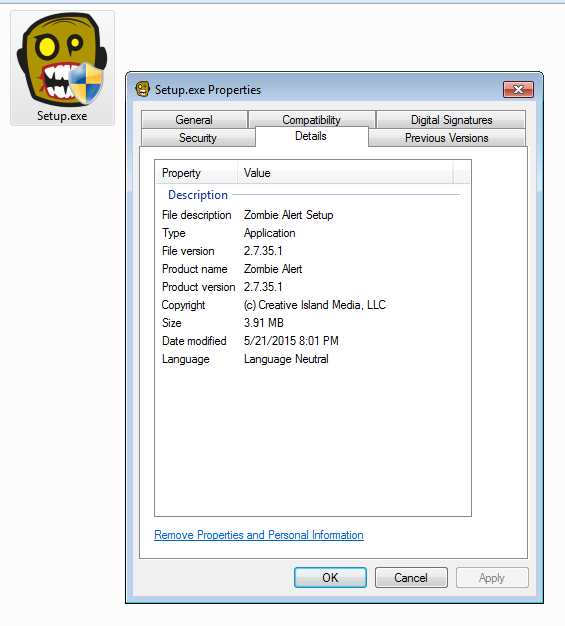Select the Setup.exe zombie file icon
The height and width of the screenshot is (626, 565).
click(62, 68)
